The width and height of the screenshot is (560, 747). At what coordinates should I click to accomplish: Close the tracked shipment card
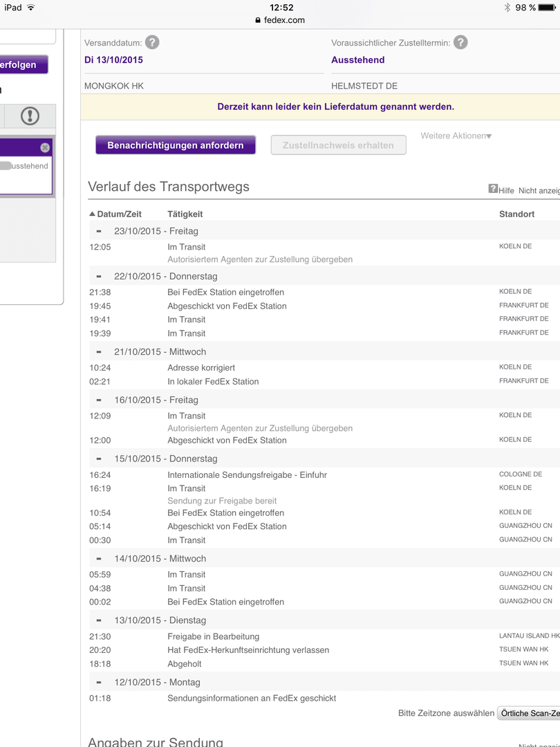pyautogui.click(x=45, y=148)
